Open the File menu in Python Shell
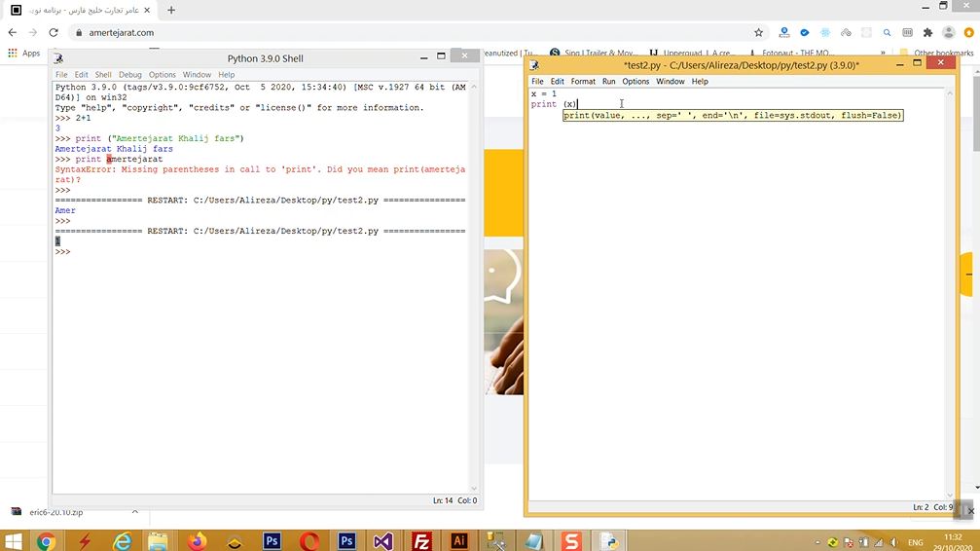Image resolution: width=980 pixels, height=551 pixels. coord(61,74)
